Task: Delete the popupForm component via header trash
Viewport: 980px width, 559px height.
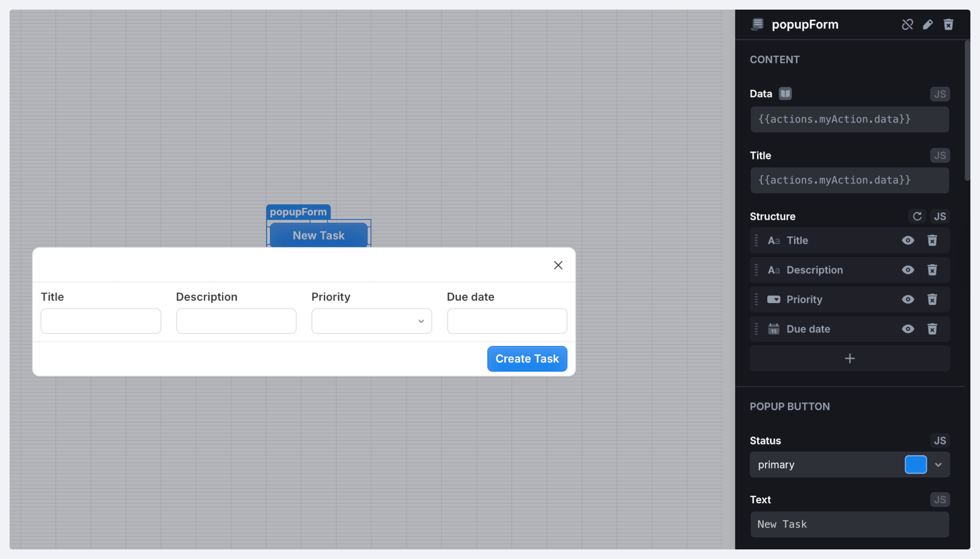Action: click(948, 24)
